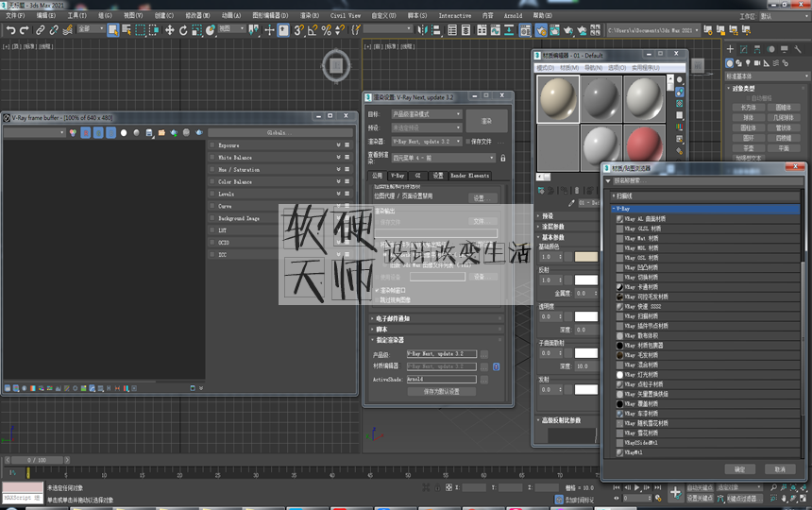Viewport: 812px width, 510px height.
Task: Open Utilities wrench tab in command panel
Action: point(798,49)
